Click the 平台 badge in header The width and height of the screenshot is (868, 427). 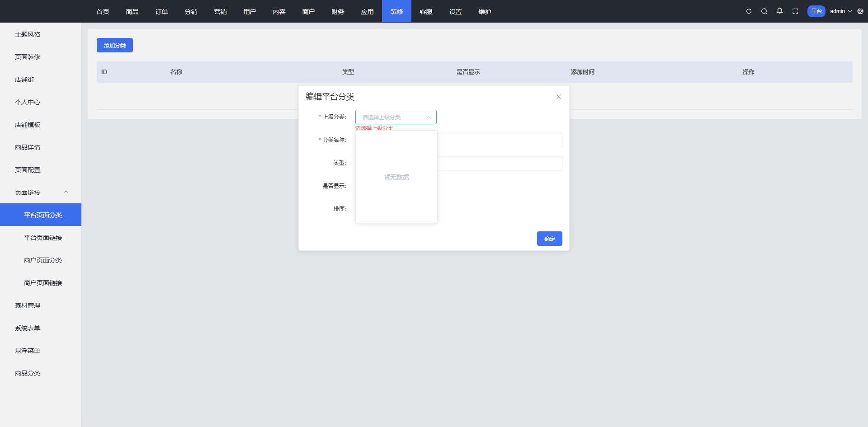coord(816,11)
